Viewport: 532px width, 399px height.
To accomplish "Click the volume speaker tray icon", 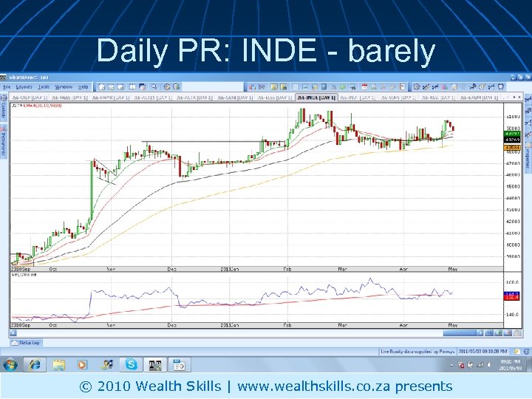I will tap(489, 365).
